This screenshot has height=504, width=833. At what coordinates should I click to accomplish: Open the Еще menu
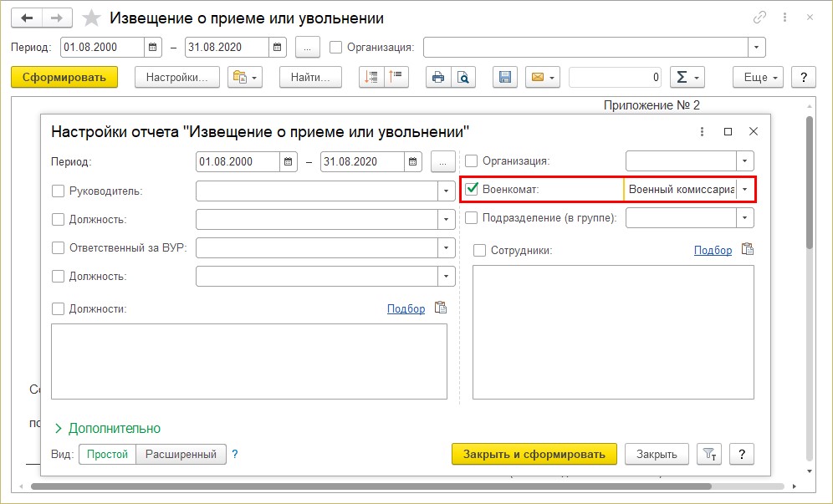[758, 78]
